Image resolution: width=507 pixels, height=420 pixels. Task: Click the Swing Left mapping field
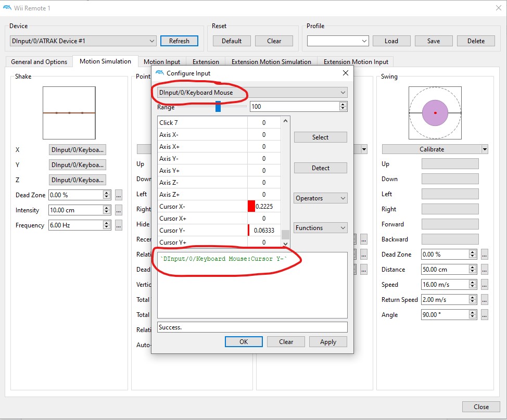[450, 194]
